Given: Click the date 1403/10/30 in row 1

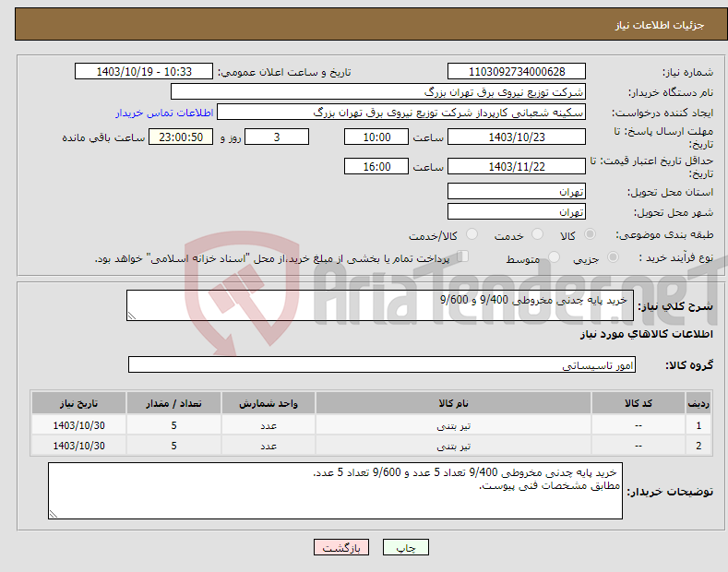Looking at the screenshot, I should (79, 425).
